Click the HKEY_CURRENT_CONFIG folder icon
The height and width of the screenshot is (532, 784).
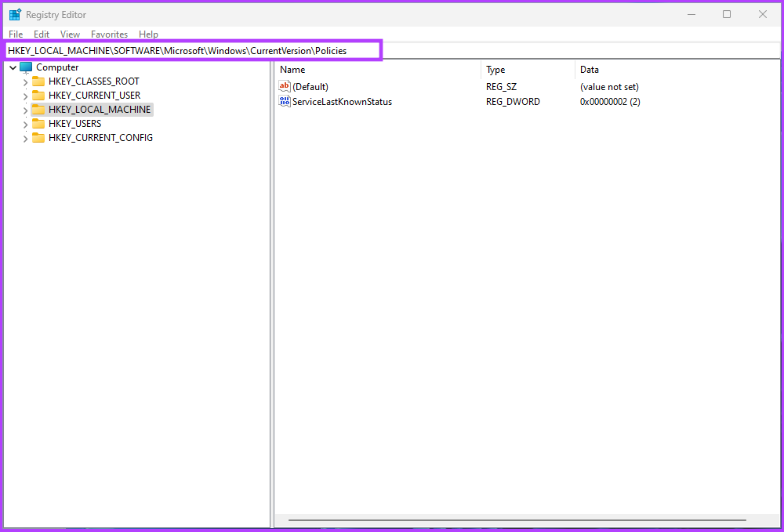pyautogui.click(x=38, y=138)
